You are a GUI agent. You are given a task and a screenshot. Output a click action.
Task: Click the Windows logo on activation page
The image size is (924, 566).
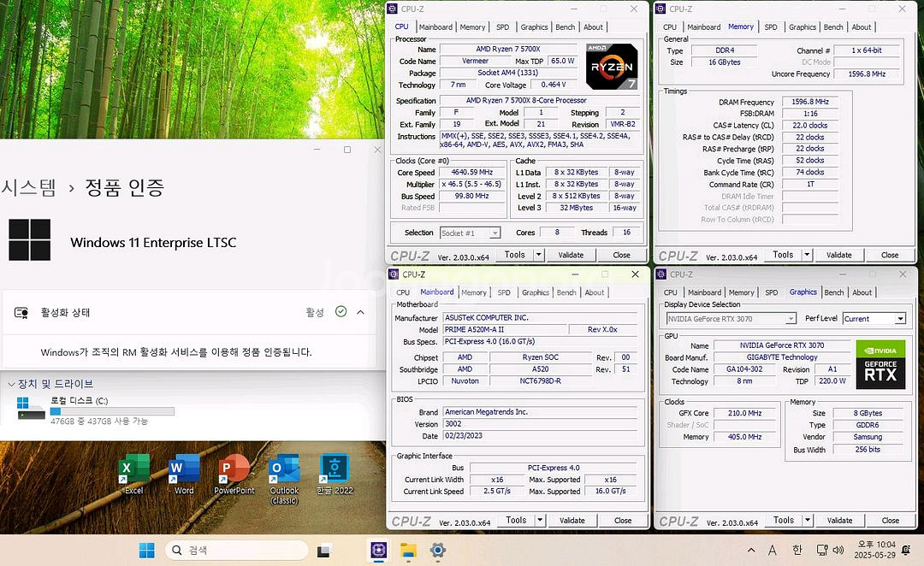(x=29, y=239)
